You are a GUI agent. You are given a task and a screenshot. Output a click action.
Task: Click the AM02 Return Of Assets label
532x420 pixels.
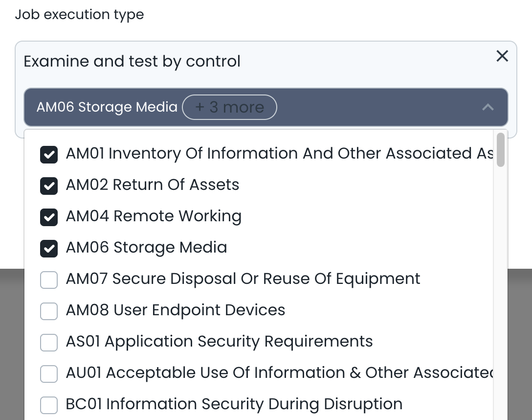pyautogui.click(x=153, y=185)
